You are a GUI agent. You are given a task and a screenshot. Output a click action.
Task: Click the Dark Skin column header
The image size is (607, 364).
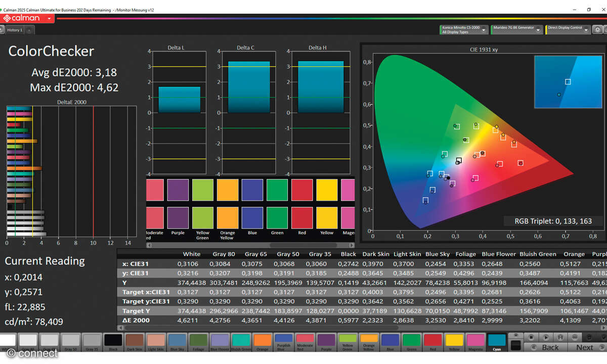point(376,254)
